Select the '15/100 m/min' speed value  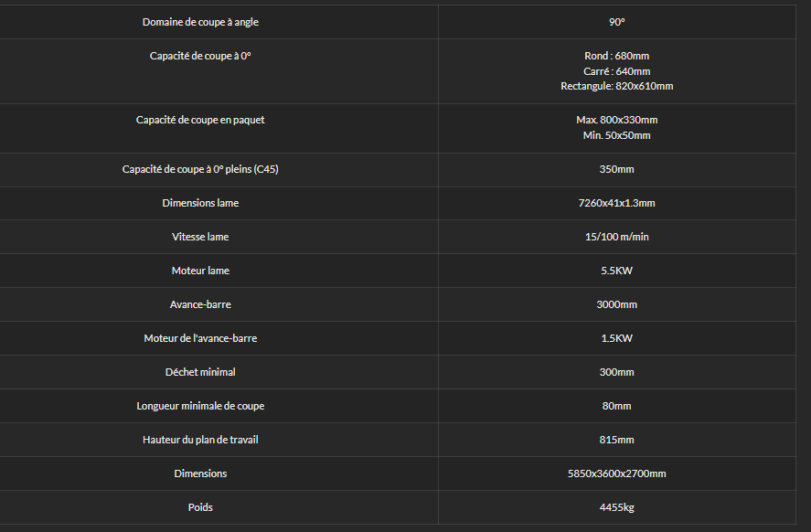(616, 237)
